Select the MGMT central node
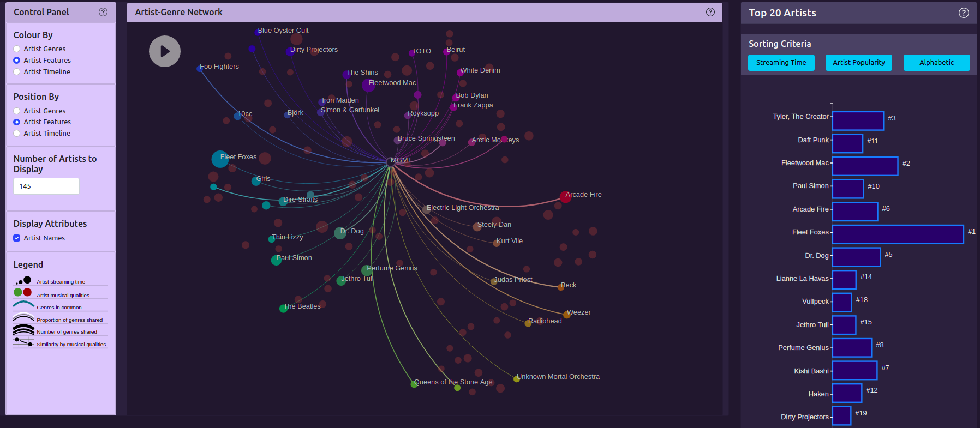The height and width of the screenshot is (428, 980). (x=390, y=162)
